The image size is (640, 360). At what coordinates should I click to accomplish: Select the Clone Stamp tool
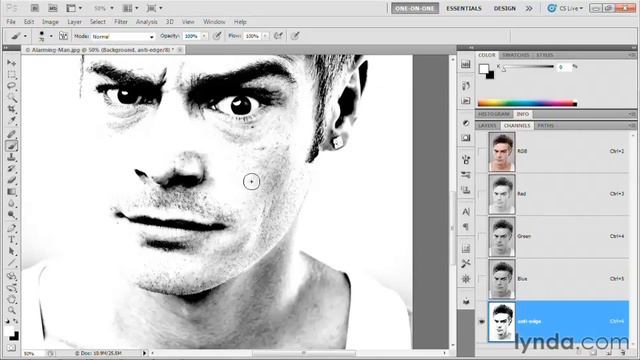[11, 157]
